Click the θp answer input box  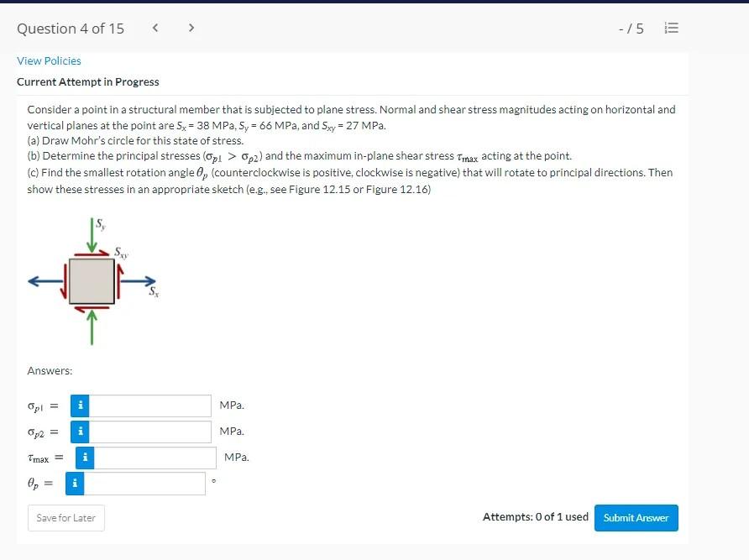point(143,484)
